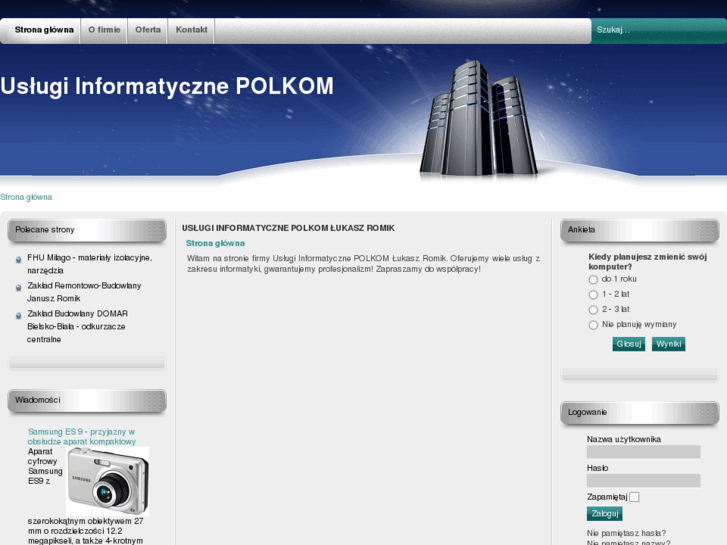The image size is (727, 545).
Task: Open the Samsung ES9 news article link
Action: point(82,436)
